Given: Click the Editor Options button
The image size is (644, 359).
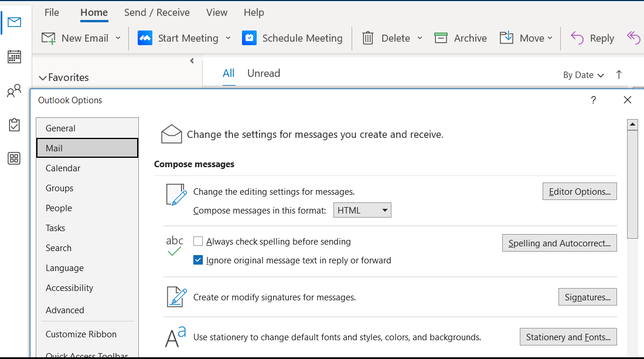Looking at the screenshot, I should (x=580, y=192).
